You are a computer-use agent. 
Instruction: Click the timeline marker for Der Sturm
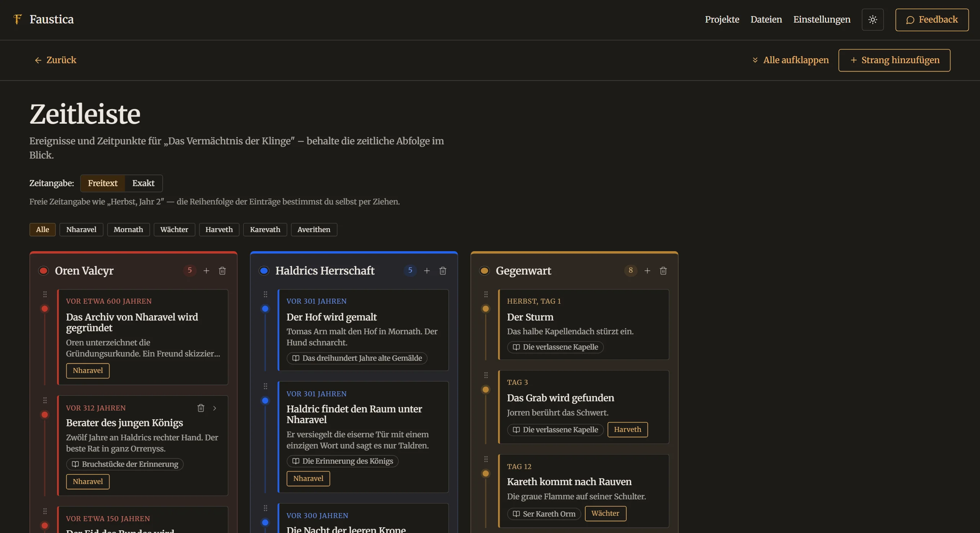pos(485,309)
